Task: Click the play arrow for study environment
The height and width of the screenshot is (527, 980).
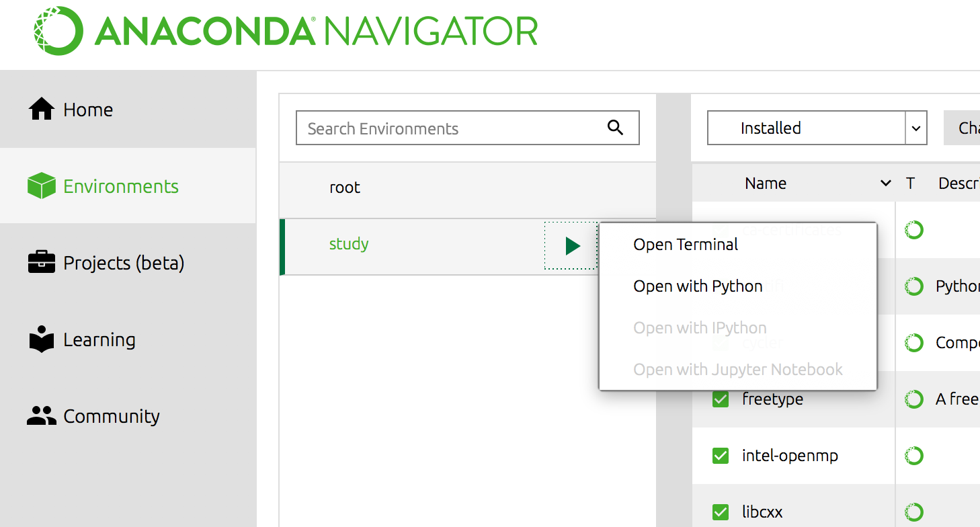Action: 571,246
